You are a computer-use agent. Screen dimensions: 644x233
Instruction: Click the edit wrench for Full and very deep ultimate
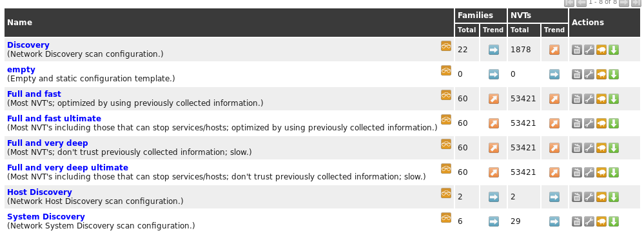pos(589,172)
